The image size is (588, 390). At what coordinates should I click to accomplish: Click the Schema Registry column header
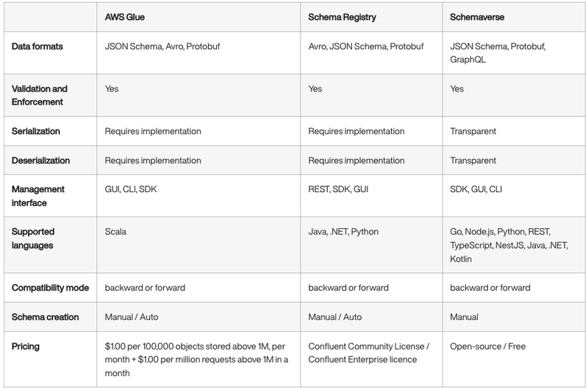pyautogui.click(x=344, y=15)
